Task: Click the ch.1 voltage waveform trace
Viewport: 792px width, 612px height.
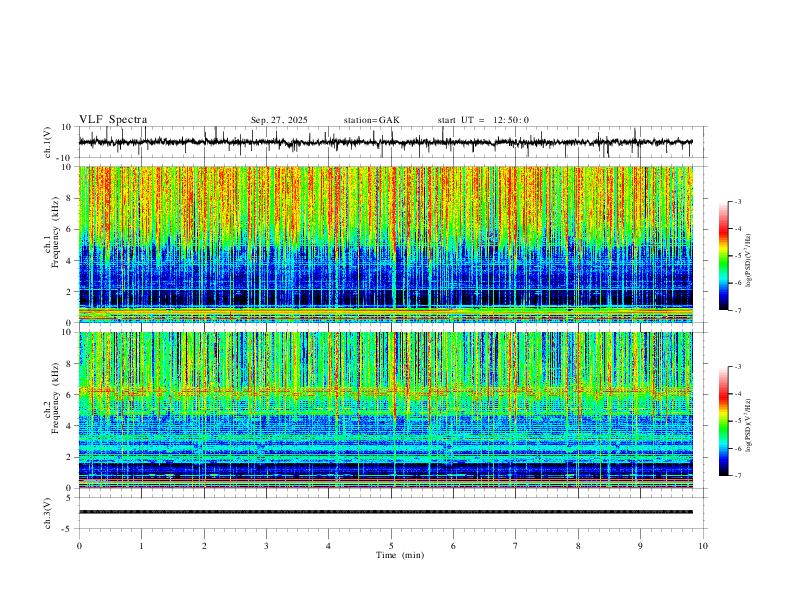Action: [x=385, y=142]
